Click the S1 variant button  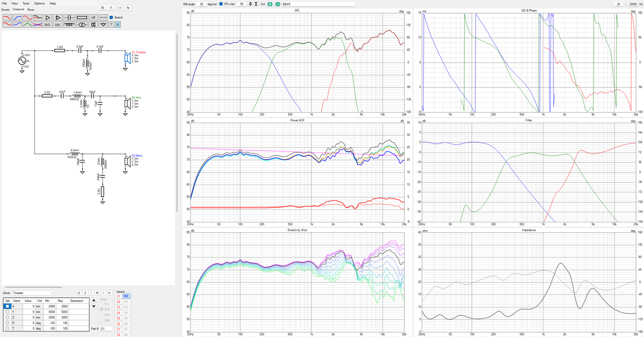119,296
